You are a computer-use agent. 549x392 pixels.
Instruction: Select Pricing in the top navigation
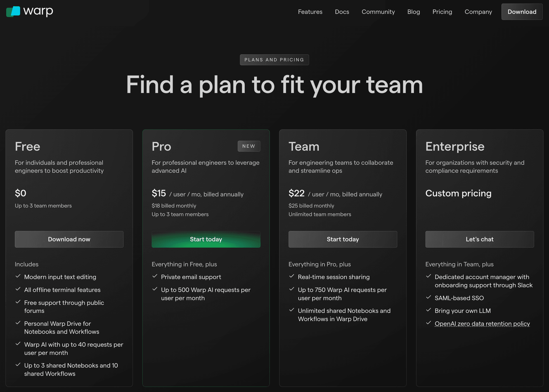pyautogui.click(x=442, y=12)
